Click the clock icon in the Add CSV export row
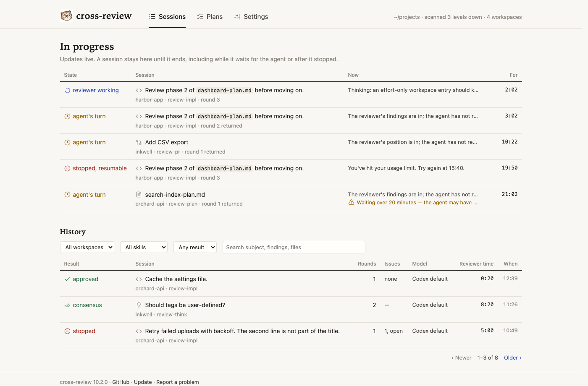 coord(67,142)
